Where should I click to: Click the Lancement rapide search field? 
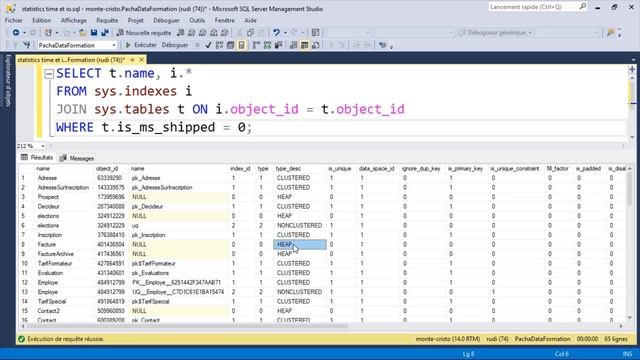click(x=533, y=7)
